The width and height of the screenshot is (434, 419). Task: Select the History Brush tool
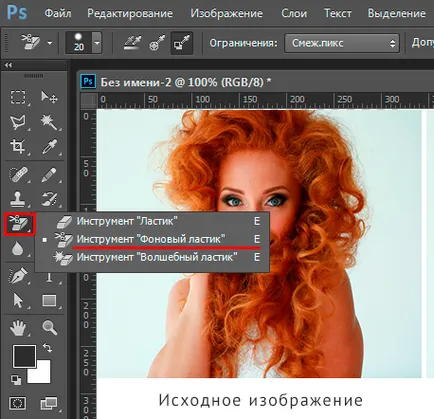49,199
